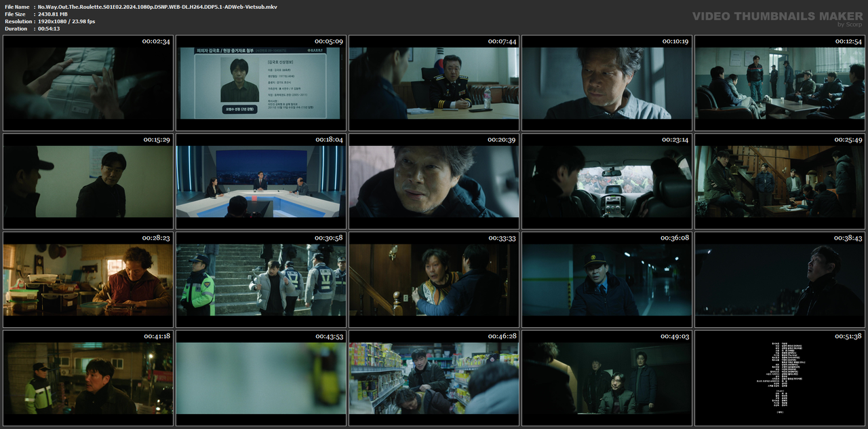Open the thumbnail at 00:49:03
This screenshot has height=429, width=868.
[x=607, y=378]
